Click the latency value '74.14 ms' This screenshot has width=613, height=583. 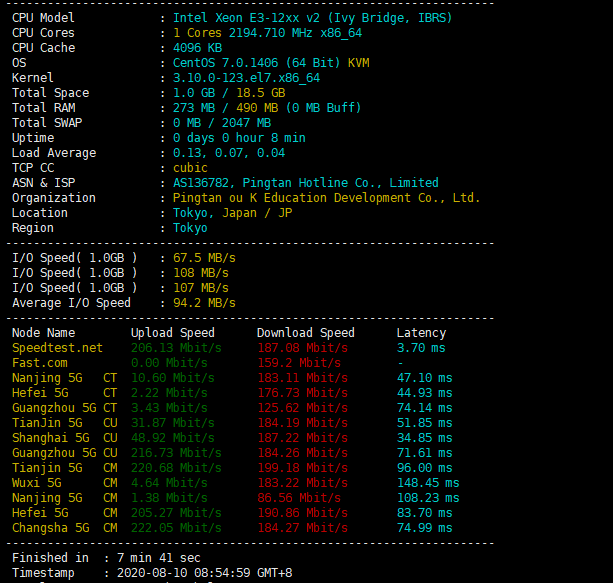tap(425, 408)
